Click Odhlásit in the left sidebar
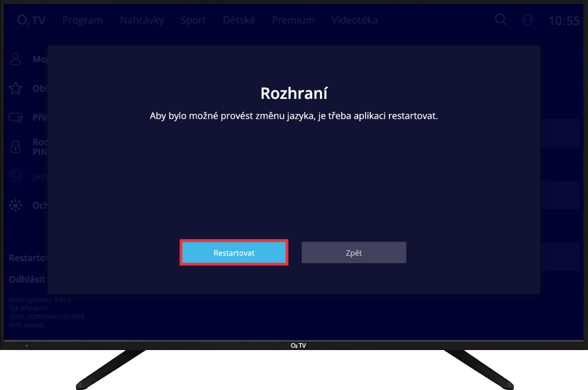This screenshot has width=588, height=390. 27,280
